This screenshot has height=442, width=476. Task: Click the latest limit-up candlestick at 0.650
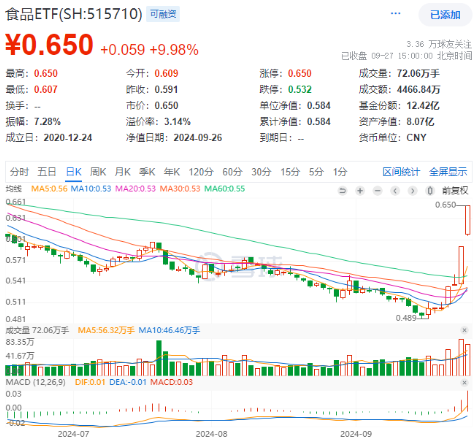468,220
